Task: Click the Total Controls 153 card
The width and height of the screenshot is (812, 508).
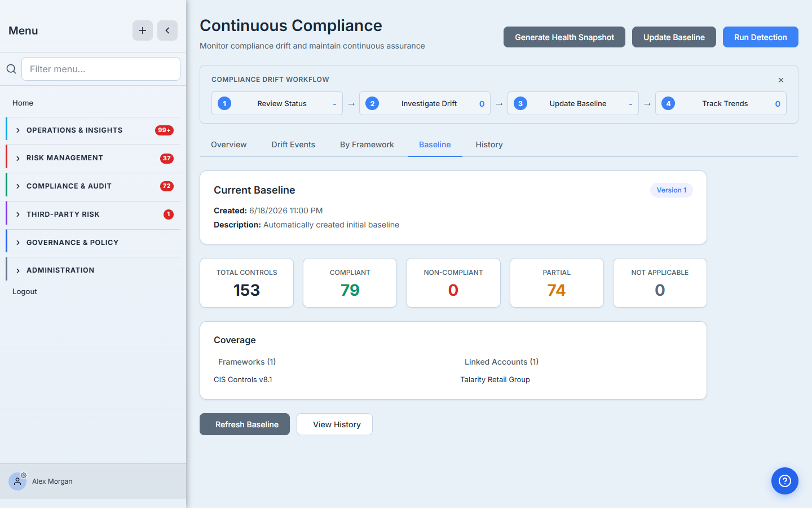Action: (x=247, y=283)
